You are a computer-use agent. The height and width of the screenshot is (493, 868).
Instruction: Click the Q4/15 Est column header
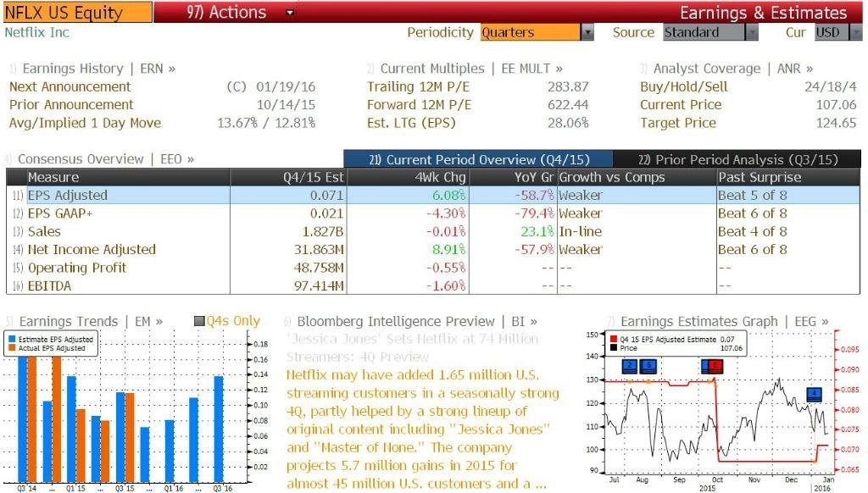coord(288,178)
